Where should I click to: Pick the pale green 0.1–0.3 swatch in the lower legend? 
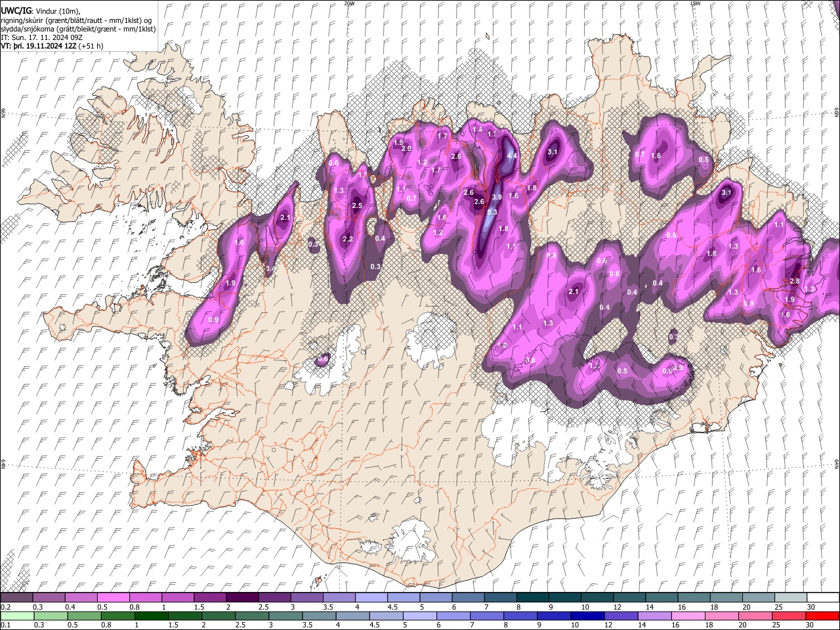pyautogui.click(x=16, y=616)
